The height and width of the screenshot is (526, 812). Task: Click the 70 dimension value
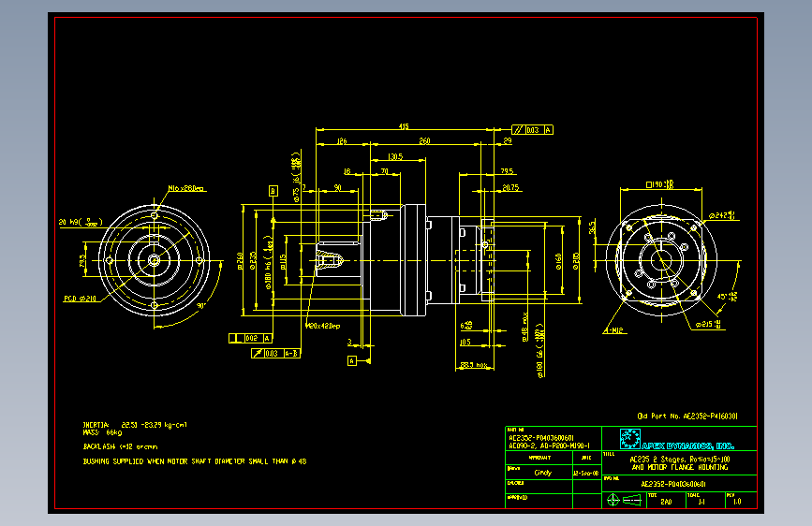[385, 171]
